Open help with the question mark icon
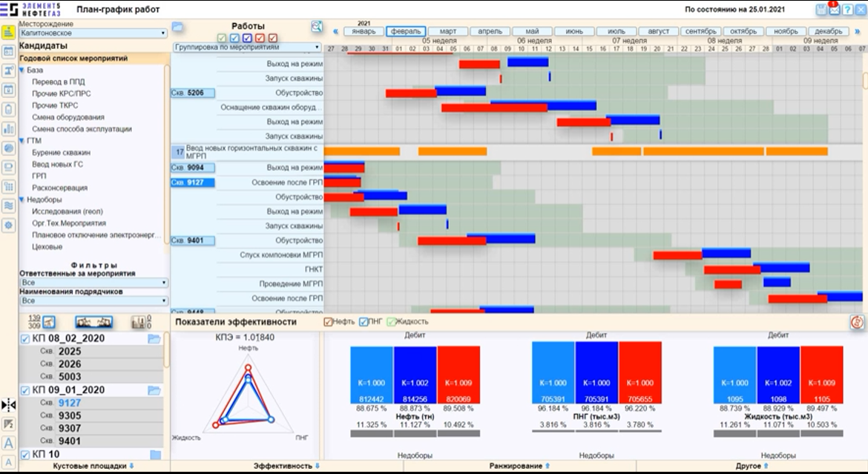 click(x=847, y=10)
